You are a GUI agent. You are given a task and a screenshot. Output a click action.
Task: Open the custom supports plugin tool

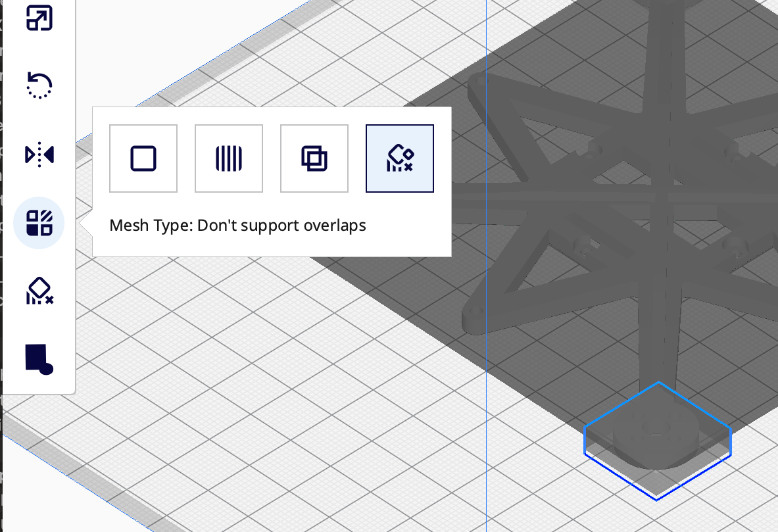pyautogui.click(x=39, y=359)
